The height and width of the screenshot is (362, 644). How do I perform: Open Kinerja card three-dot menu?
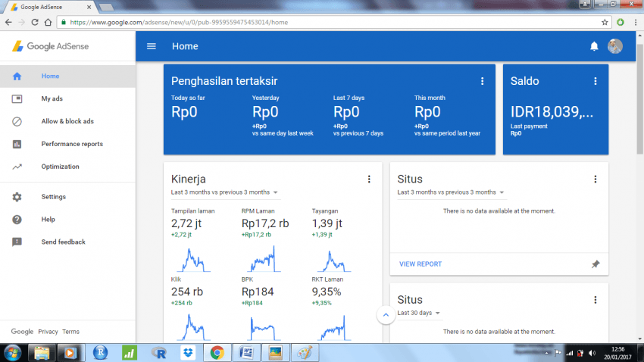point(369,179)
